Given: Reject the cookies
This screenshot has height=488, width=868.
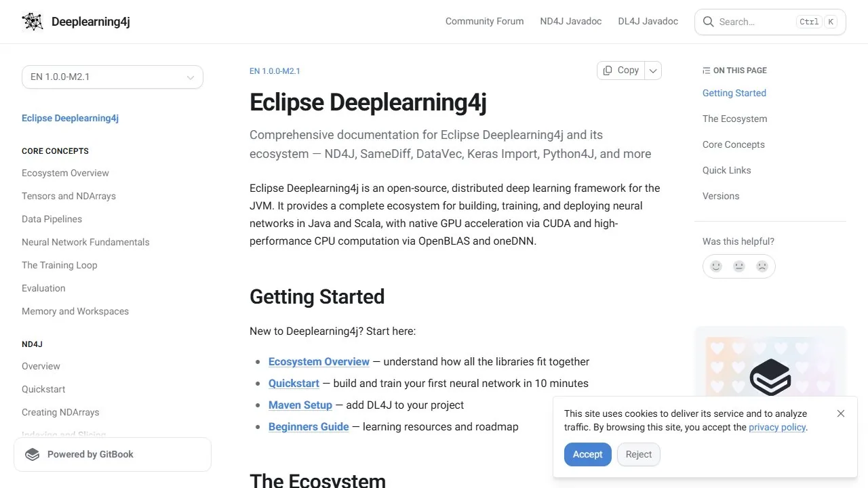Looking at the screenshot, I should point(639,454).
